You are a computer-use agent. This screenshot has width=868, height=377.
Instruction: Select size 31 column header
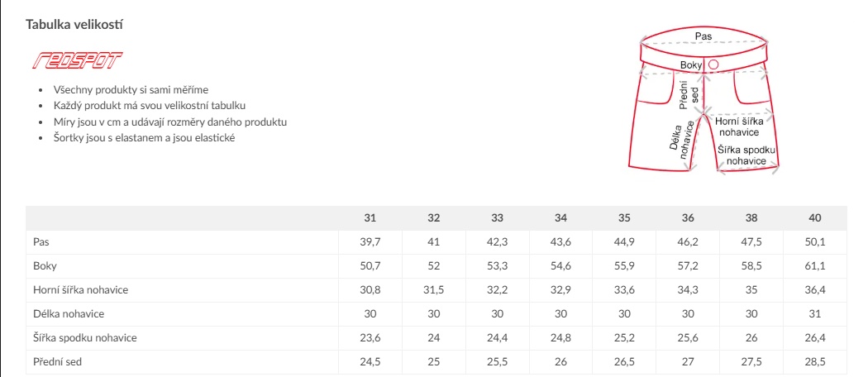coord(370,218)
